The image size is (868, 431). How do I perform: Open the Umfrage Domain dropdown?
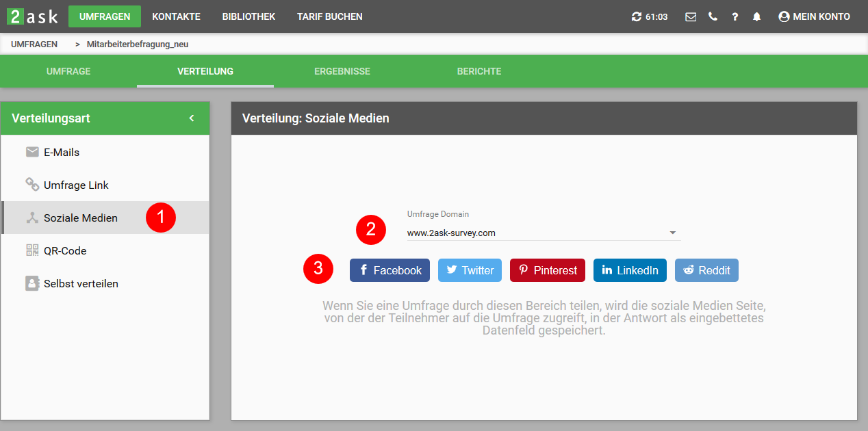[x=541, y=233]
